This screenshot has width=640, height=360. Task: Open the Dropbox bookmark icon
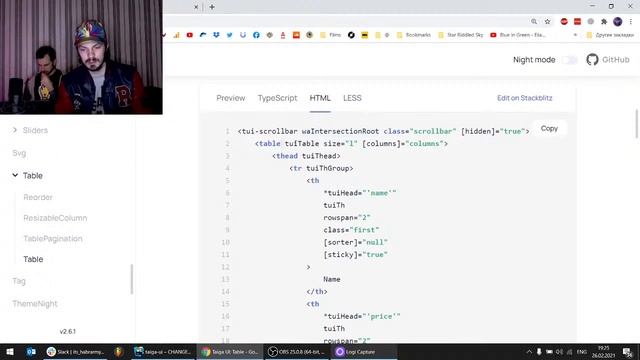tap(216, 35)
